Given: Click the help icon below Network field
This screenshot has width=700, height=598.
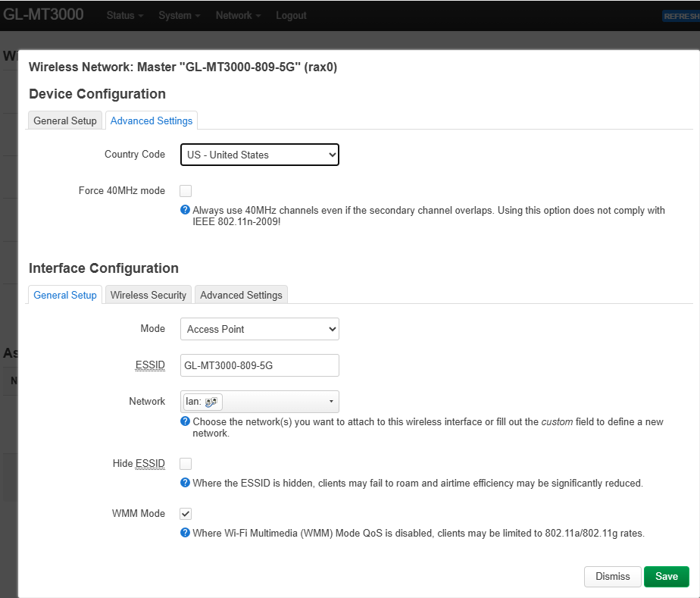Looking at the screenshot, I should (185, 421).
